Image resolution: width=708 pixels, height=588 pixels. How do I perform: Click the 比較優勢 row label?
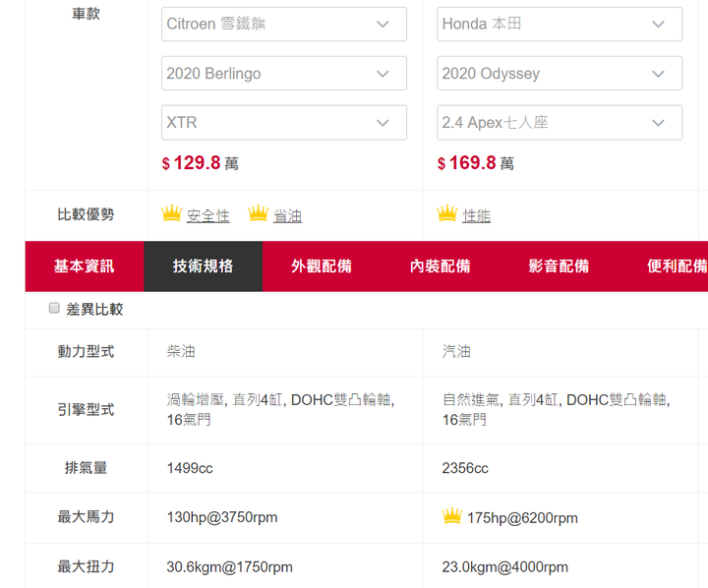point(86,214)
